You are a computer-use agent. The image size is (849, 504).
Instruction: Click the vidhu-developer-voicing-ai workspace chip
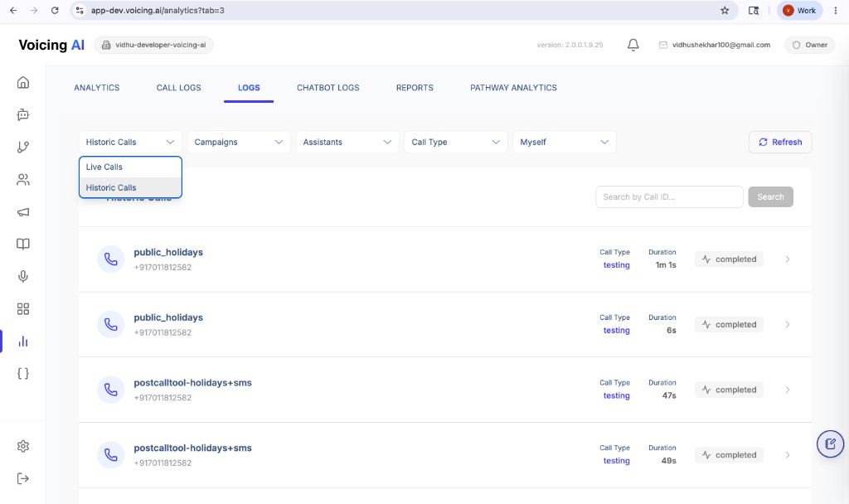point(153,45)
